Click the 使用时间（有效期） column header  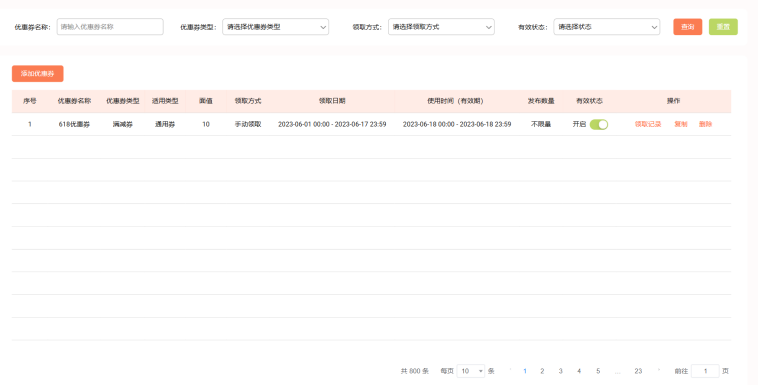tap(455, 101)
